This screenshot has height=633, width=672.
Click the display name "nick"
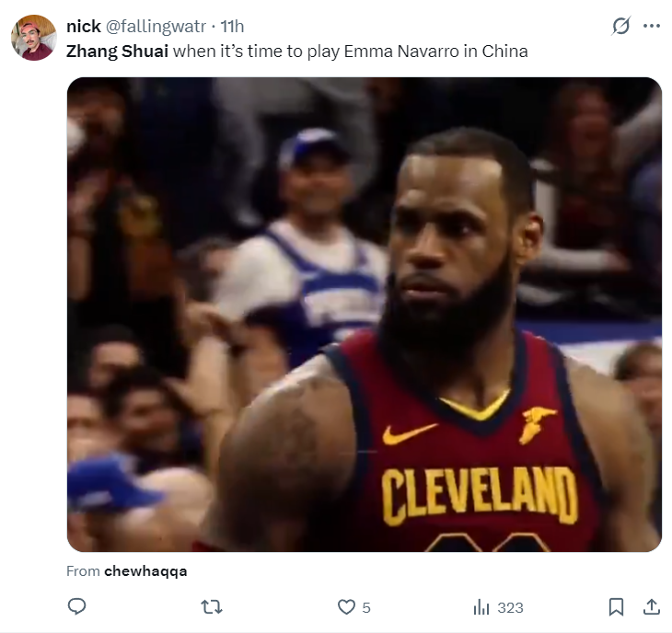(84, 26)
